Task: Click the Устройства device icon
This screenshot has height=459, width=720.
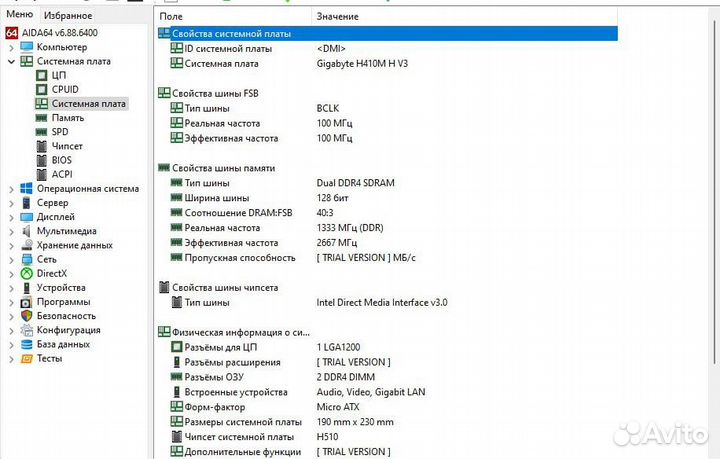Action: [27, 288]
